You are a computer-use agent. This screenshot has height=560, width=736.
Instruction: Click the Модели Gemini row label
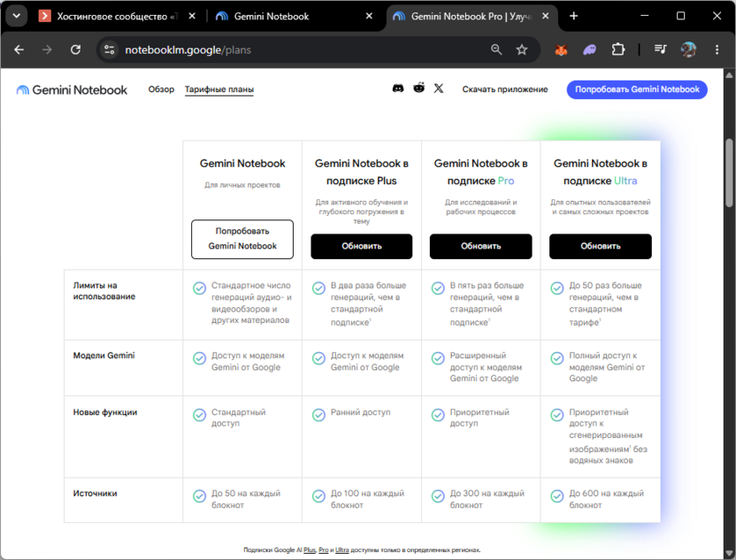click(103, 356)
